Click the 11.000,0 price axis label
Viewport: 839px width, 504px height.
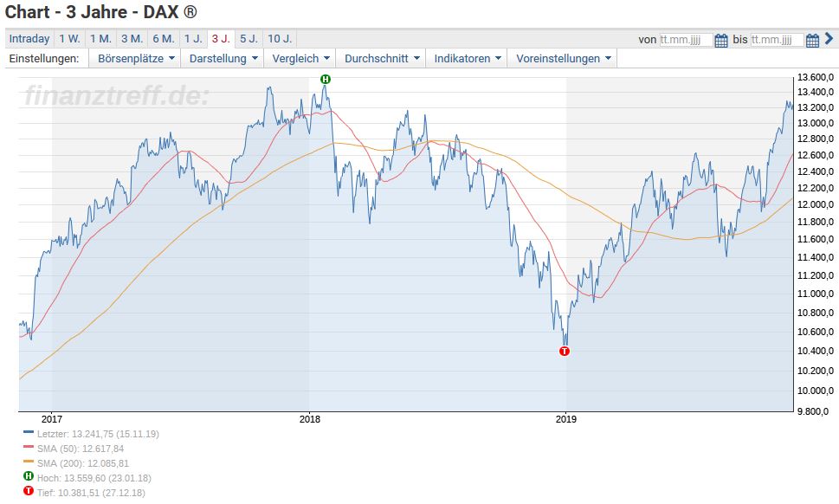point(816,294)
